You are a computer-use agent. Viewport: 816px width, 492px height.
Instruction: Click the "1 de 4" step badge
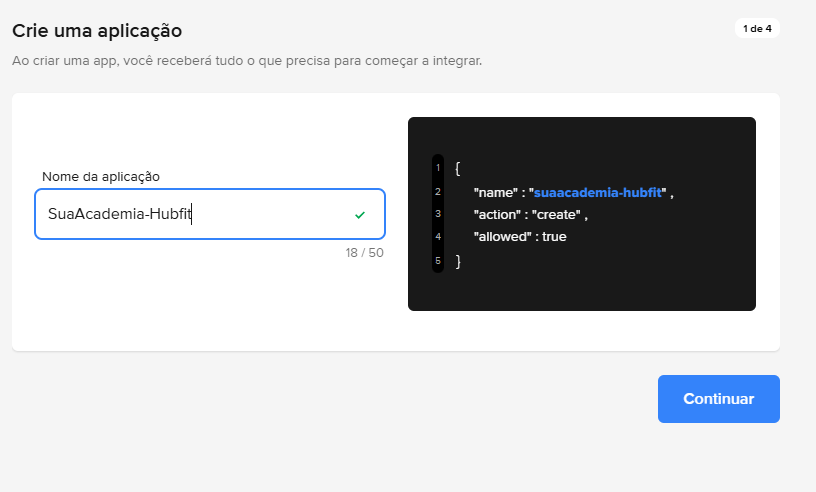(x=757, y=28)
